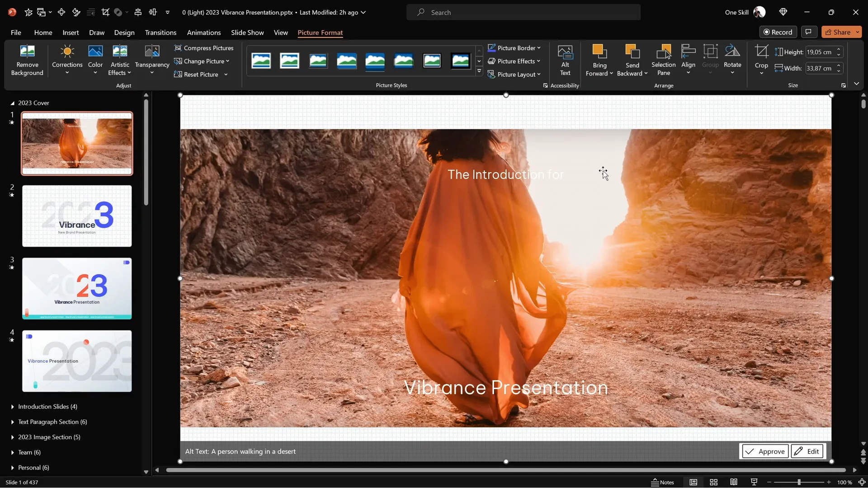Screen dimensions: 868x488
Task: Expand the 2023 Image Section
Action: [12, 437]
